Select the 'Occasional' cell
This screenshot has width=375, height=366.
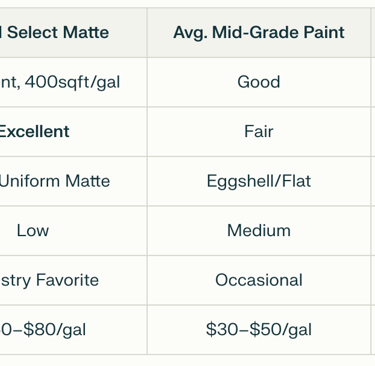click(259, 280)
